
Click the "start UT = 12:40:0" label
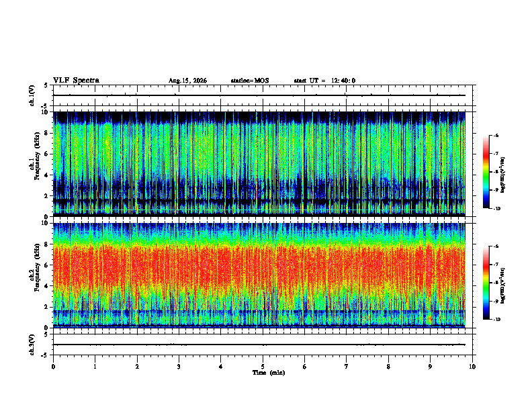(x=324, y=81)
